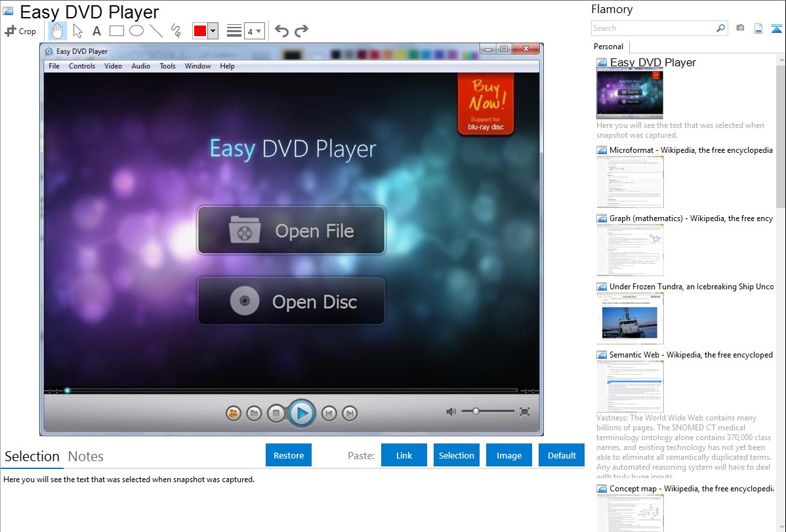Image resolution: width=786 pixels, height=532 pixels.
Task: Adjust the volume slider
Action: pos(487,411)
